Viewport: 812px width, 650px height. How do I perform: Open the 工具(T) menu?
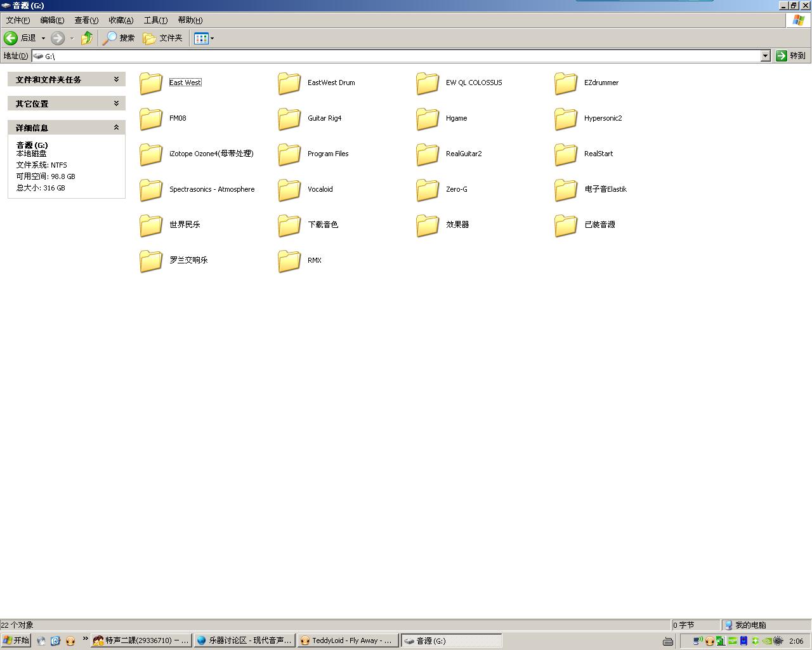[x=155, y=20]
